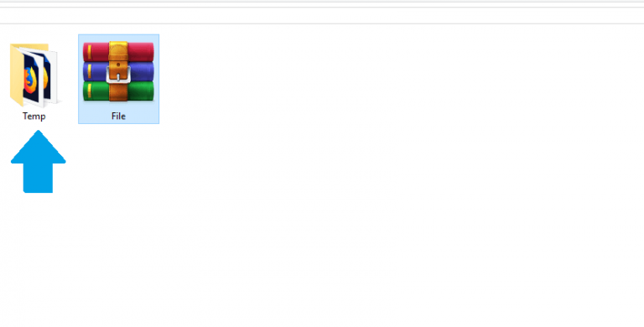Click the front document page inside Temp folder
The height and width of the screenshot is (327, 644).
(32, 77)
